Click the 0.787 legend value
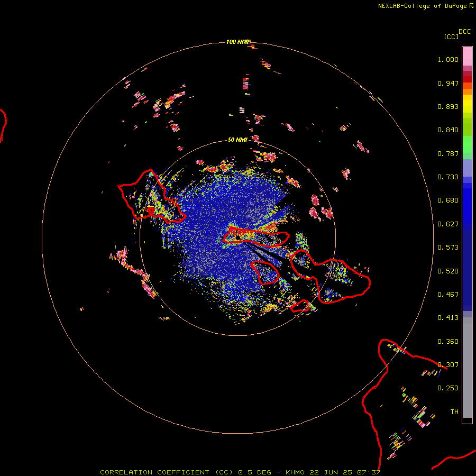 (x=448, y=153)
